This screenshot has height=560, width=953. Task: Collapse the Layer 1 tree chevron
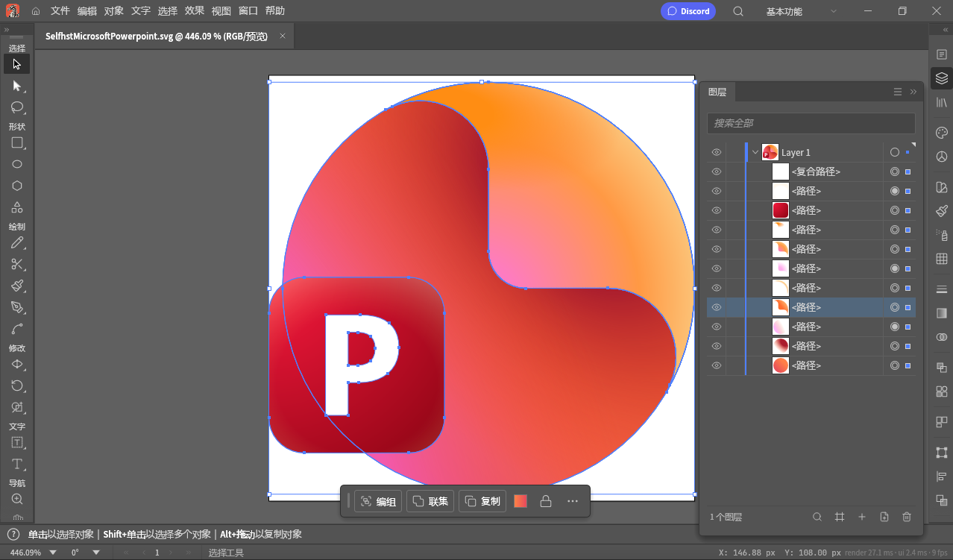755,152
